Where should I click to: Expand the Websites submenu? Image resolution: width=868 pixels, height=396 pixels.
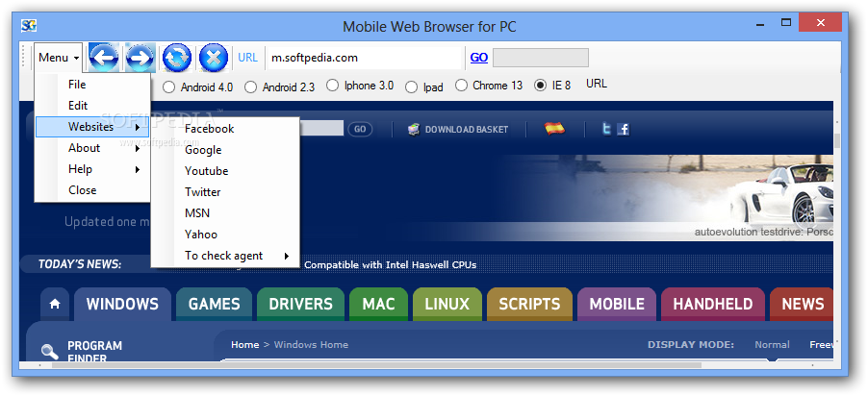[92, 127]
